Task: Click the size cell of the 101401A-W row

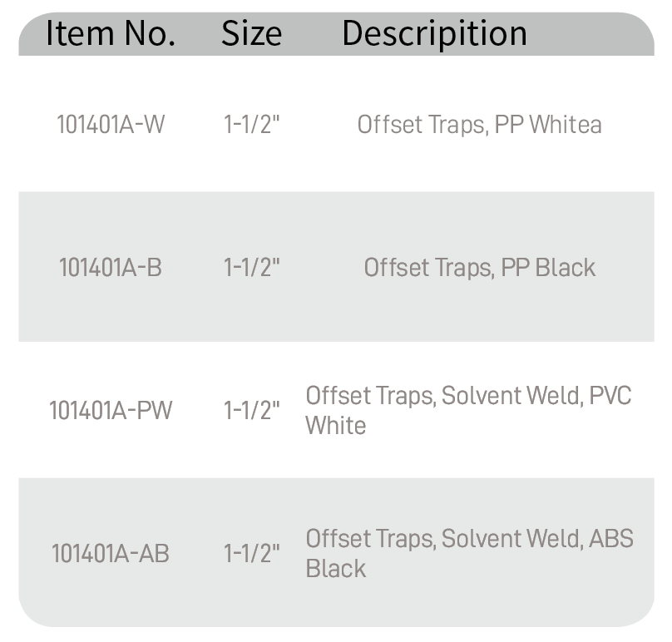Action: tap(251, 124)
